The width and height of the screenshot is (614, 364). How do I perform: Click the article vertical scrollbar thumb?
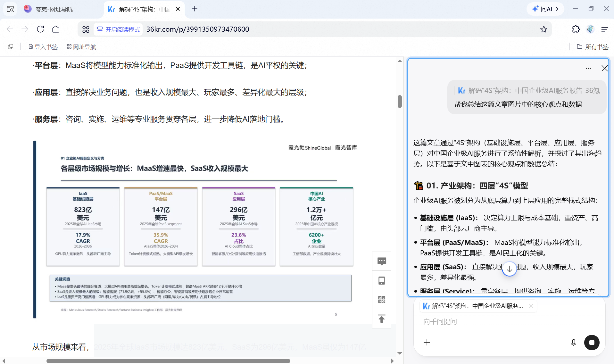click(400, 101)
